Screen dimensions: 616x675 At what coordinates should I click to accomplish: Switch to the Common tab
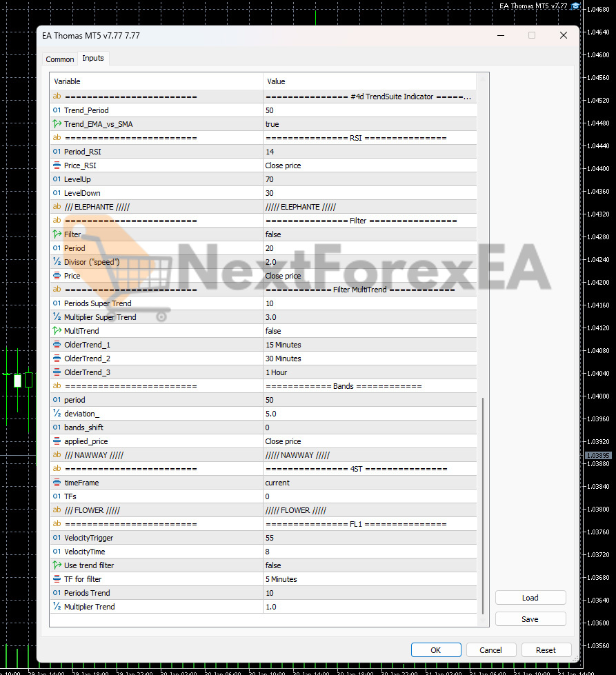(x=60, y=59)
